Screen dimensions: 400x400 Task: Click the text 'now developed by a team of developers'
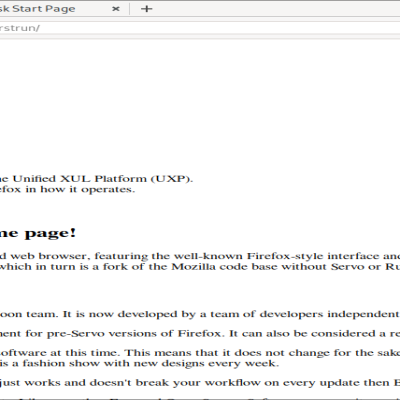point(206,315)
